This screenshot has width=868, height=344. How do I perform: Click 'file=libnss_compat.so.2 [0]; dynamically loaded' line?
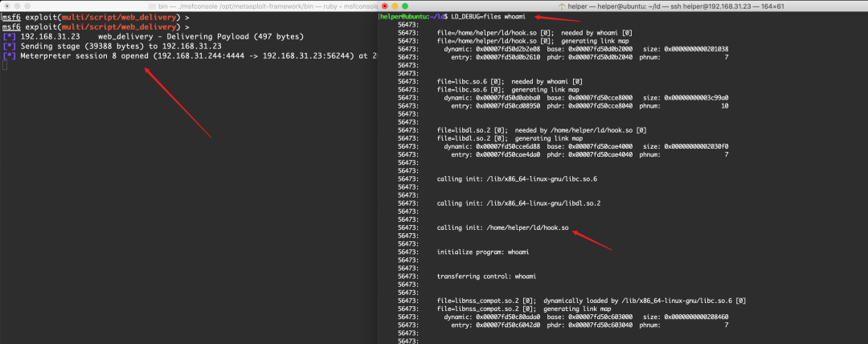592,301
